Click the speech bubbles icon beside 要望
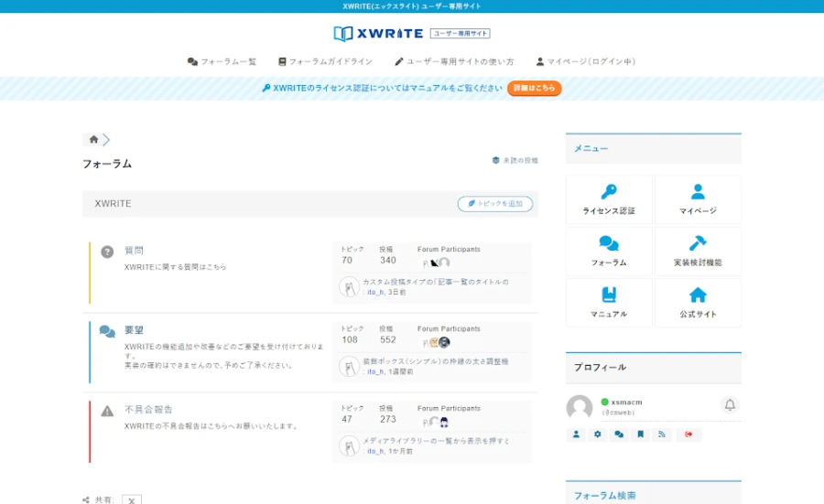The height and width of the screenshot is (504, 824). click(x=107, y=331)
